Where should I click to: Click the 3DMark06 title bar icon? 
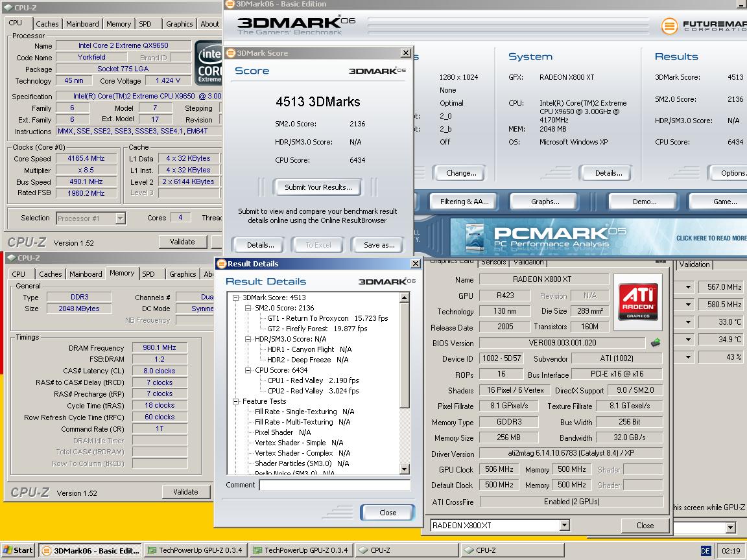point(230,4)
